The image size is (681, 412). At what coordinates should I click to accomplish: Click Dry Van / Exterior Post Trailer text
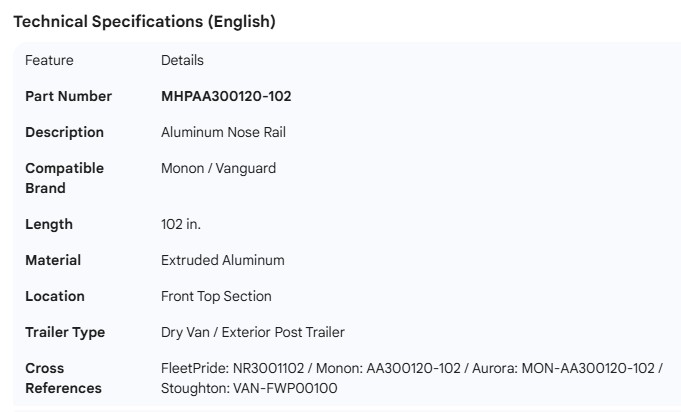(x=252, y=332)
